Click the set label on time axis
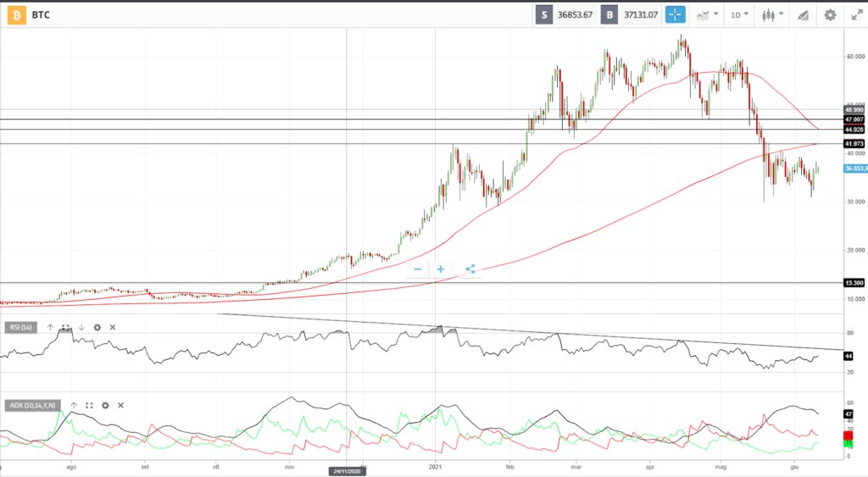The image size is (868, 477). point(144,467)
